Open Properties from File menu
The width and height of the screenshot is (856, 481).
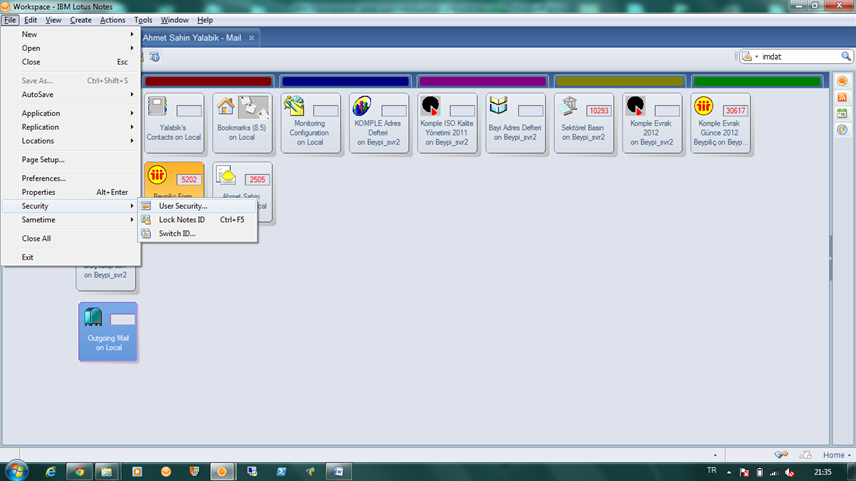(71, 192)
